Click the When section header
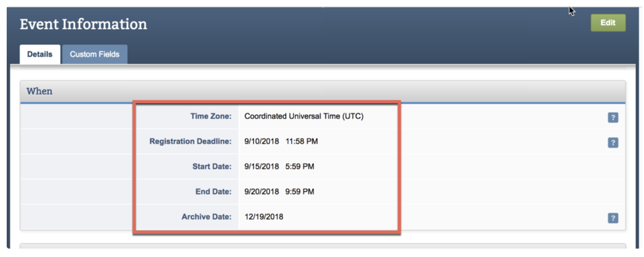This screenshot has height=257, width=644. (x=40, y=91)
